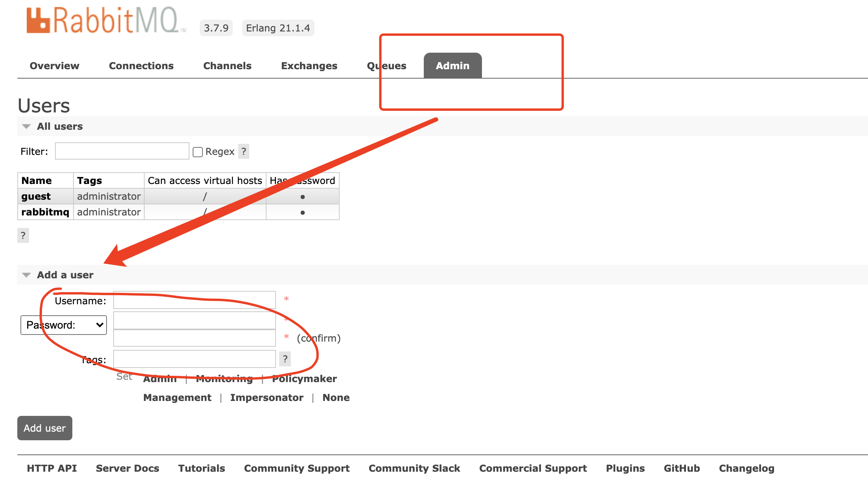Click guest's administrator tag cell
Viewport: 868px width, 489px height.
point(109,196)
